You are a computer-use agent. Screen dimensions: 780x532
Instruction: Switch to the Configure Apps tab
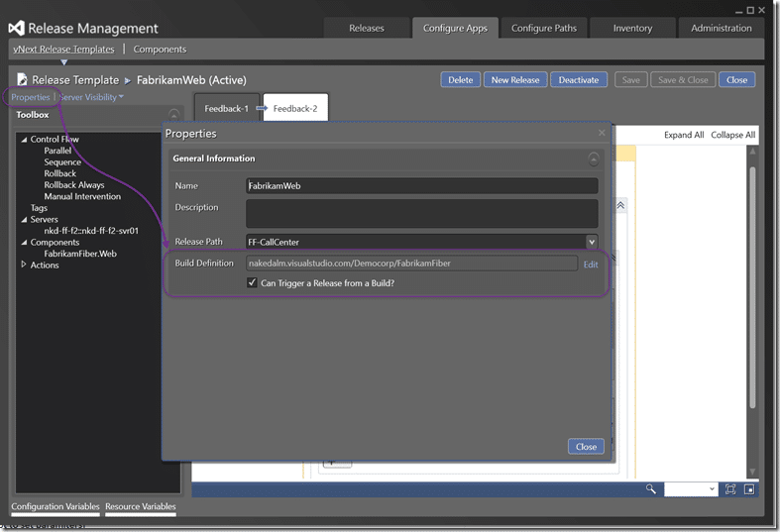coord(455,28)
